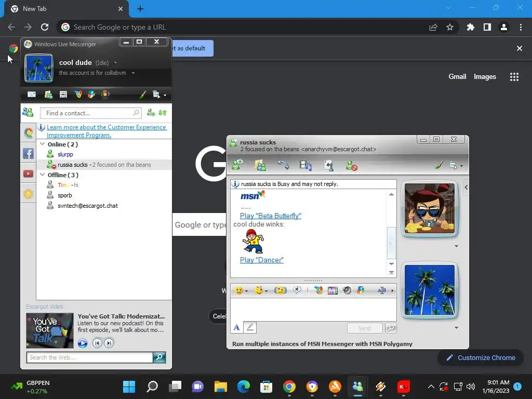Click in the Find a contact field
Viewport: 532px width, 399px height.
(x=90, y=113)
